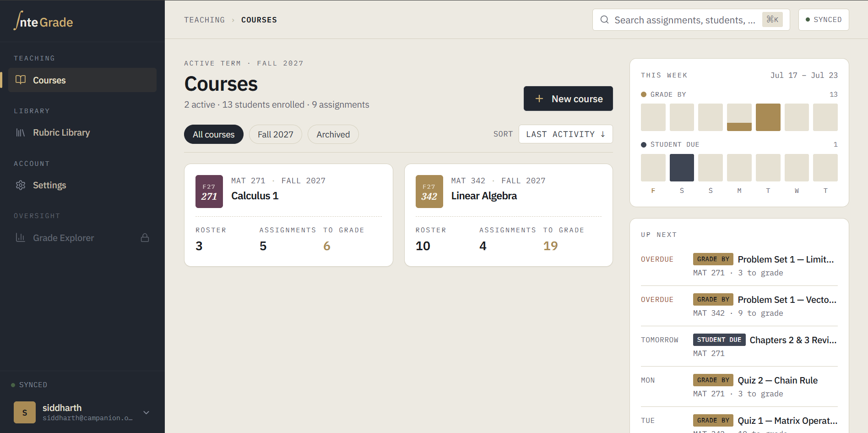Click GRADE BY tag on Problem Set 1 — Limit
The image size is (868, 433).
713,259
